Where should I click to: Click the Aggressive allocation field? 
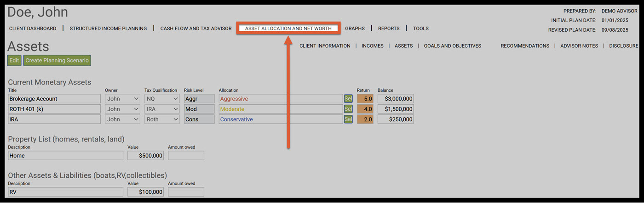281,99
